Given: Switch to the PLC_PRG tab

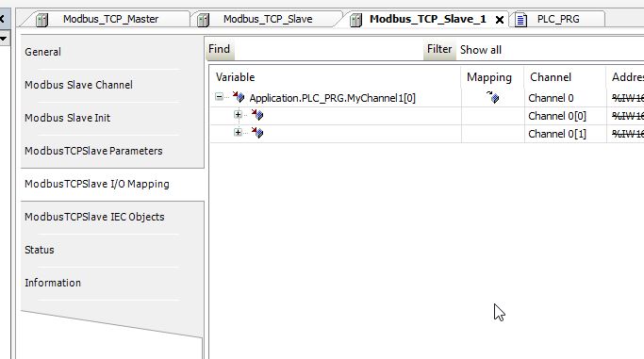Looking at the screenshot, I should (x=558, y=19).
